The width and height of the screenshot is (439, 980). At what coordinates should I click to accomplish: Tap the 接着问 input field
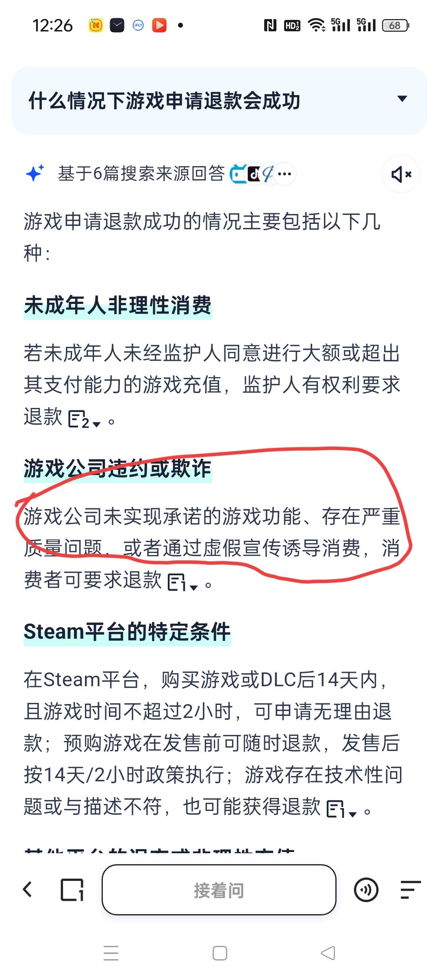coord(219,890)
